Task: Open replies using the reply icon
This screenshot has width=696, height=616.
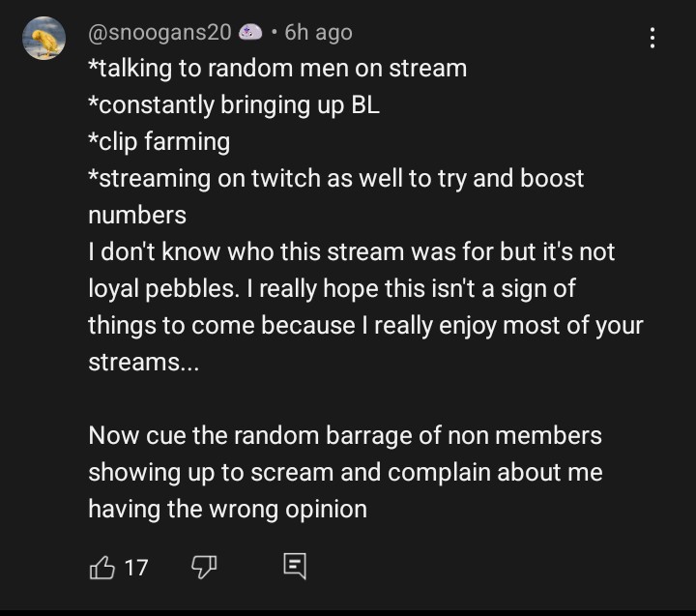Action: tap(295, 567)
